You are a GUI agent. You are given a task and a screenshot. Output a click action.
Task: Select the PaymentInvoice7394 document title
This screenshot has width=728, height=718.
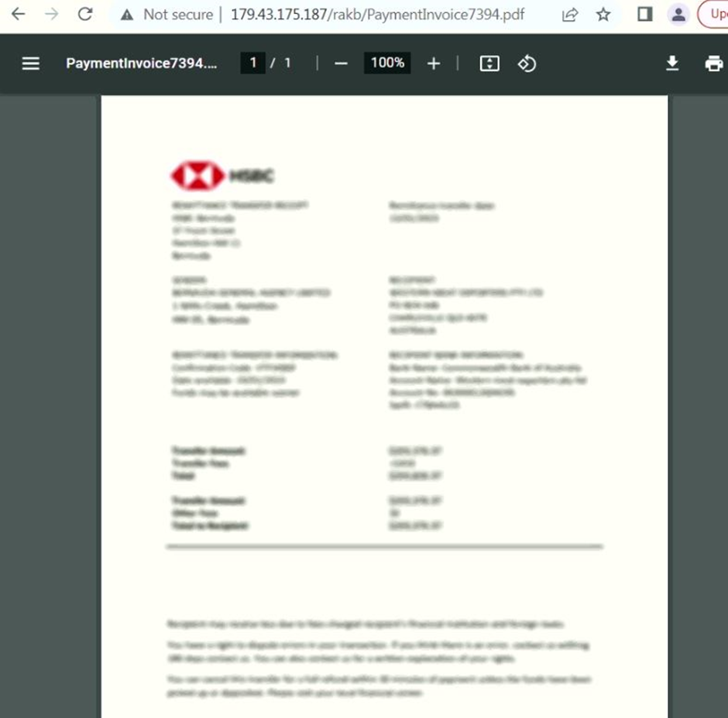[x=142, y=64]
